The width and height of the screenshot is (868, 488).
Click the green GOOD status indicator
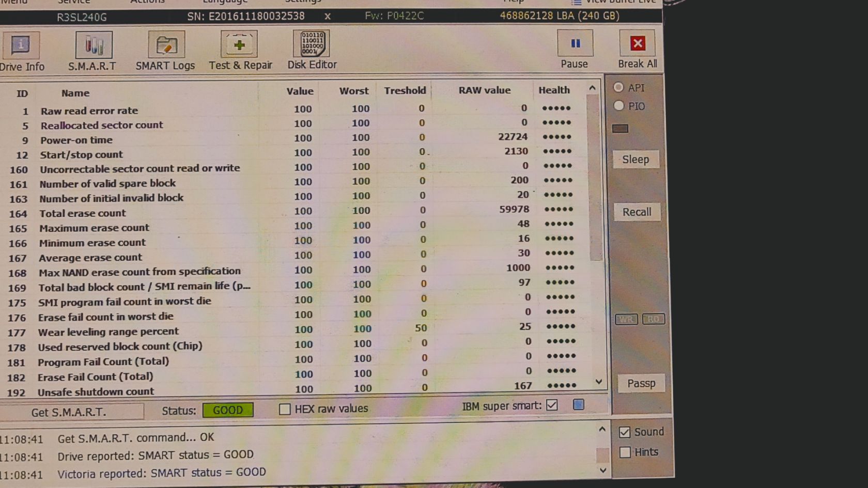coord(228,410)
